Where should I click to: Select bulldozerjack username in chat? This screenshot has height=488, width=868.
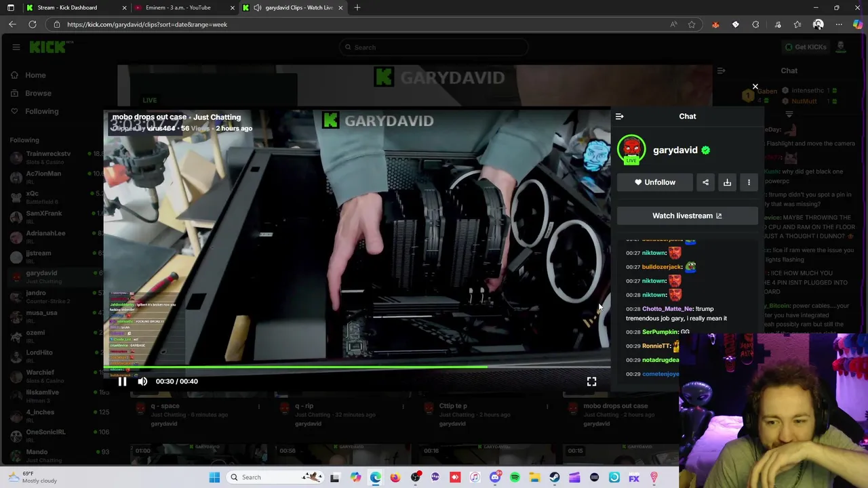(x=662, y=267)
